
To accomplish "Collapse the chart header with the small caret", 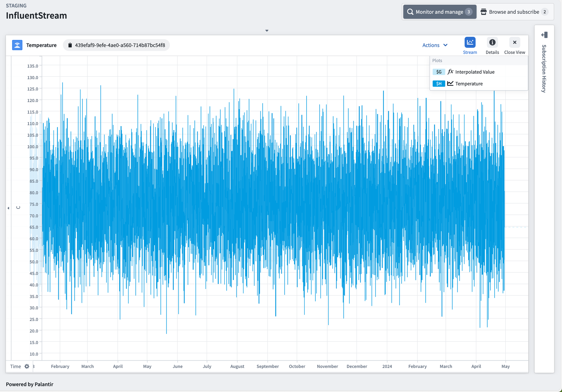I will 267,30.
